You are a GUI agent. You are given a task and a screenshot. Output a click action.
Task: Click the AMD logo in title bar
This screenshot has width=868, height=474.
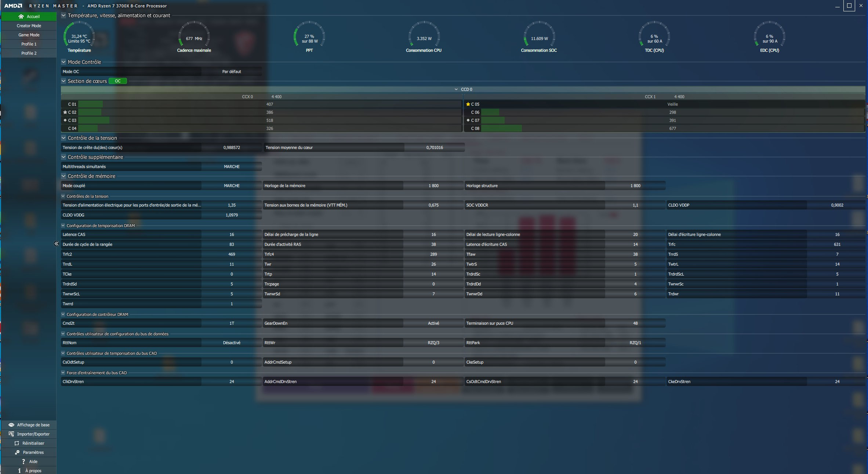pos(13,6)
